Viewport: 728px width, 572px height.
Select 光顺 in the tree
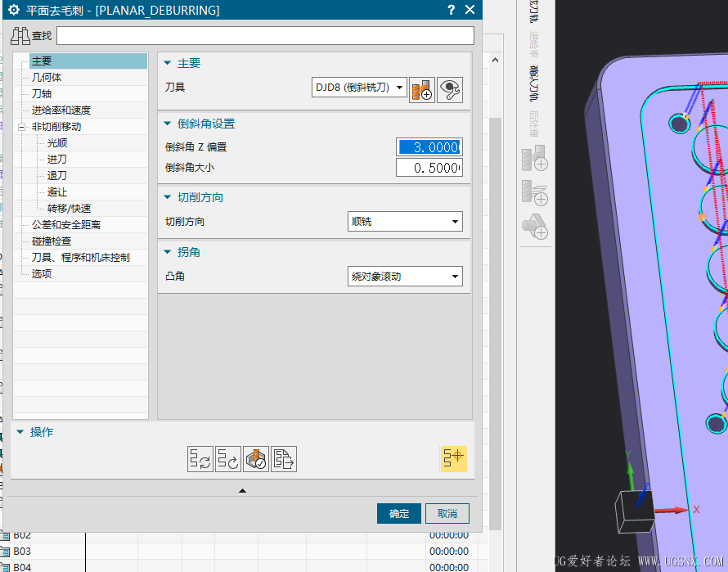tap(57, 143)
